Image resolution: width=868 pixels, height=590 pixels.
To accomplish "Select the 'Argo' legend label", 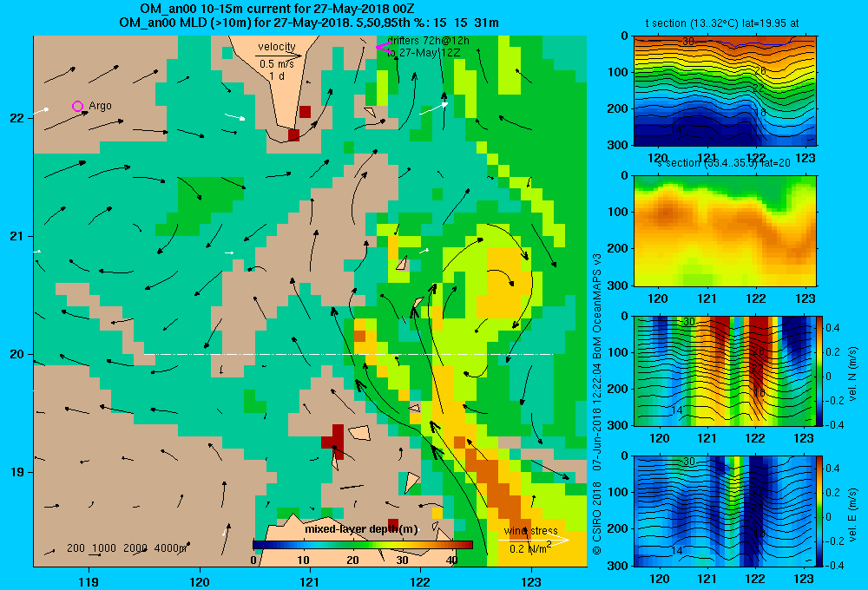I will (100, 106).
